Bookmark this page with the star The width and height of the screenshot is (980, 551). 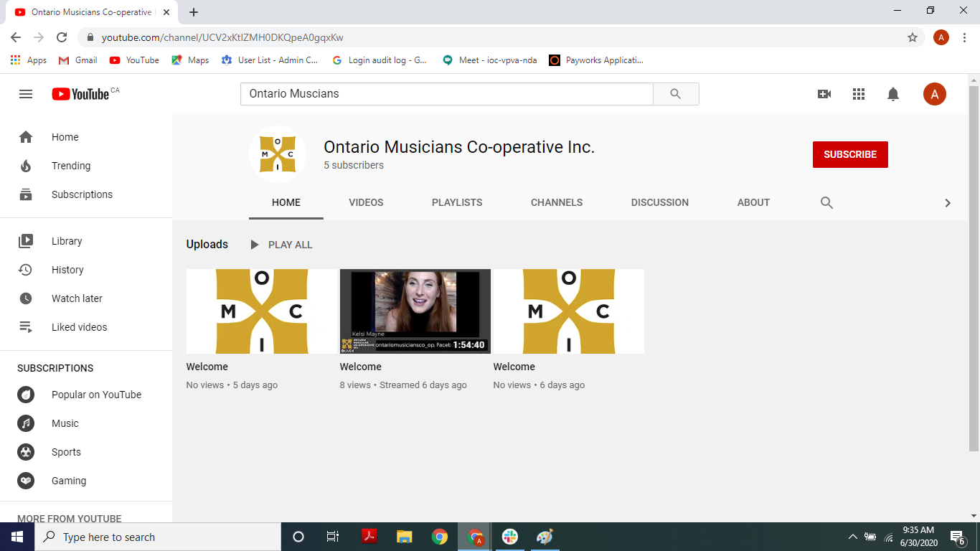[913, 37]
